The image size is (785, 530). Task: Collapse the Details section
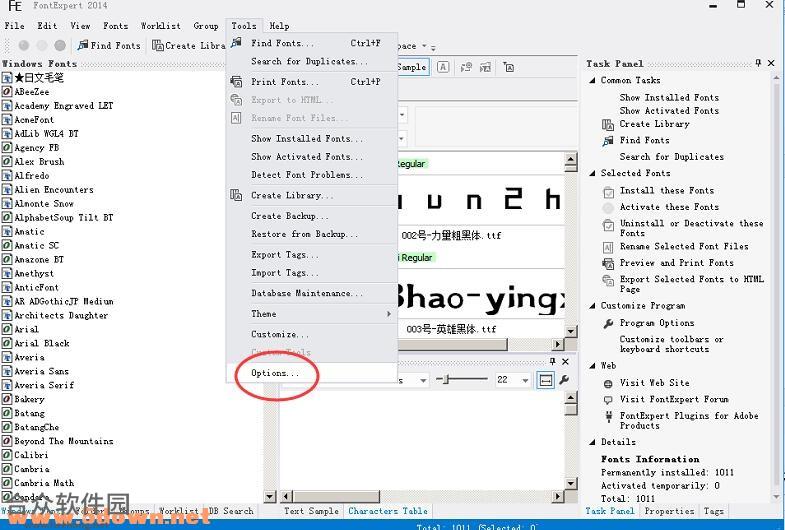pyautogui.click(x=592, y=442)
